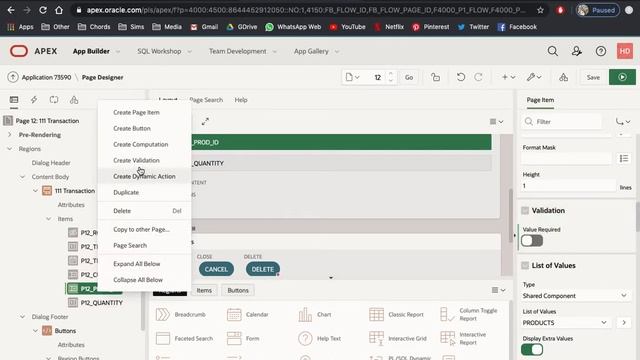Choose Copy to other Page from menu
640x360 pixels.
144,229
